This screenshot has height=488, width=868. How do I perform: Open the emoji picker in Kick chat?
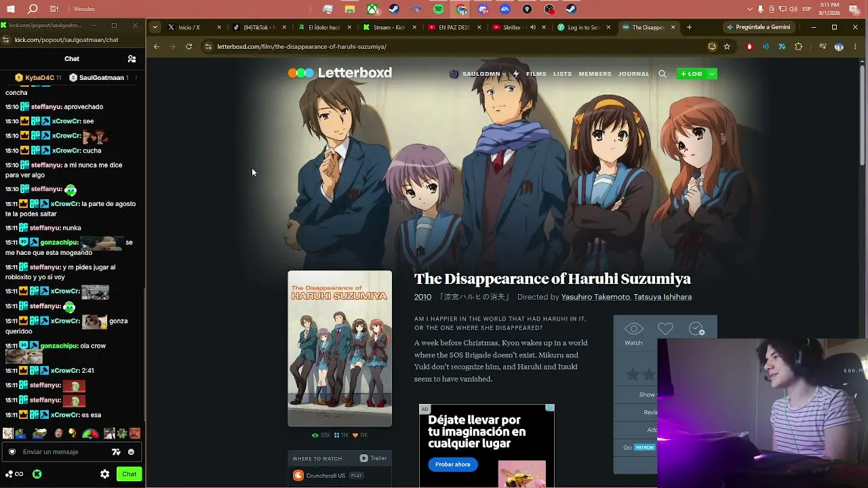(x=131, y=452)
